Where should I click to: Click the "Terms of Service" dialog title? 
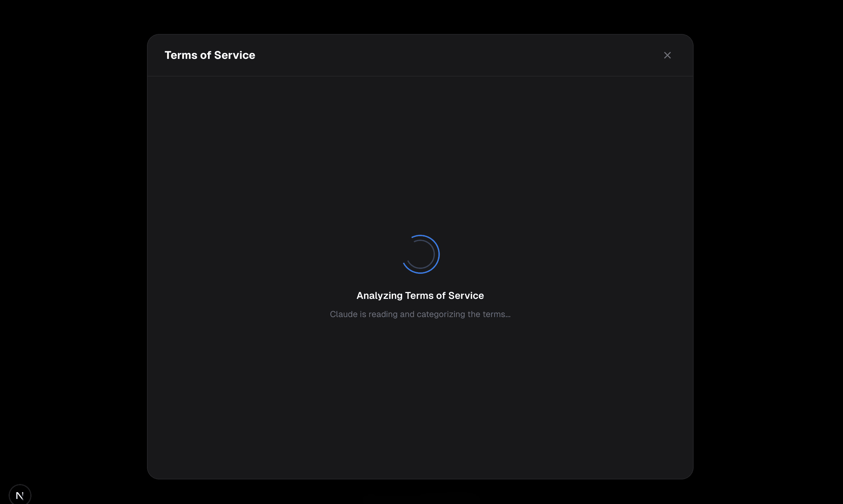[x=210, y=55]
